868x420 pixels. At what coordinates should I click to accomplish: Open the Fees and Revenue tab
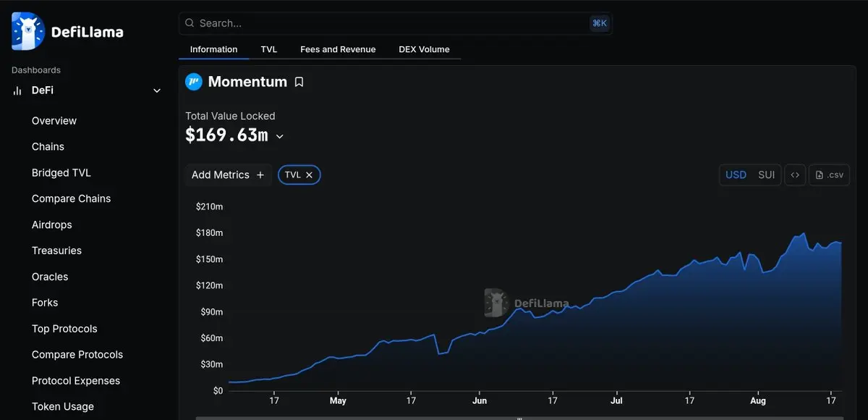click(x=338, y=49)
